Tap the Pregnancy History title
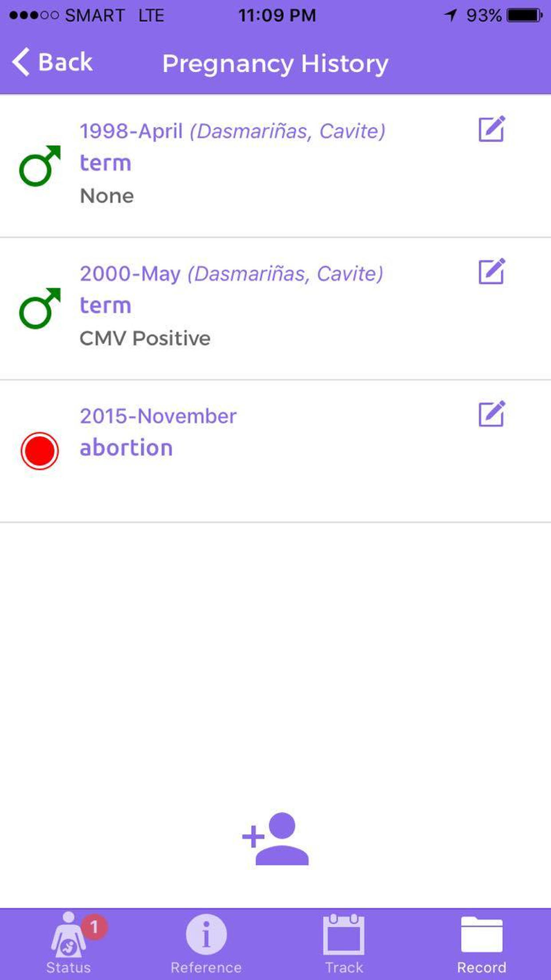This screenshot has height=980, width=551. point(275,63)
